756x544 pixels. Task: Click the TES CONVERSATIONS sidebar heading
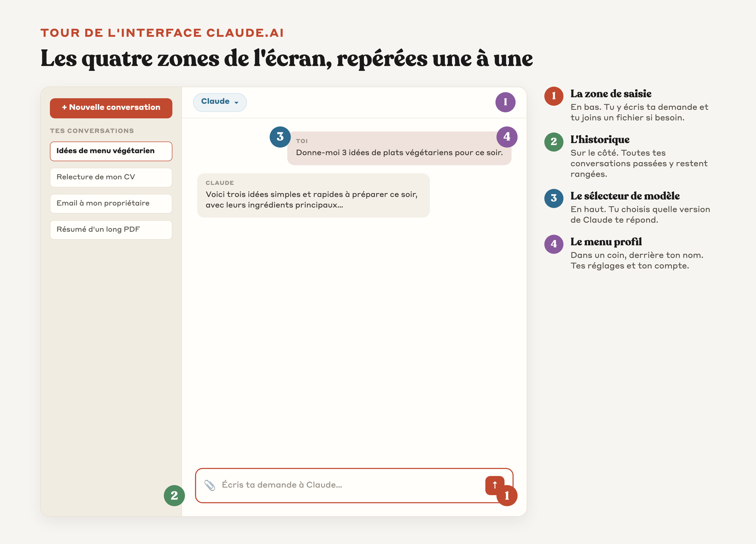pyautogui.click(x=92, y=131)
